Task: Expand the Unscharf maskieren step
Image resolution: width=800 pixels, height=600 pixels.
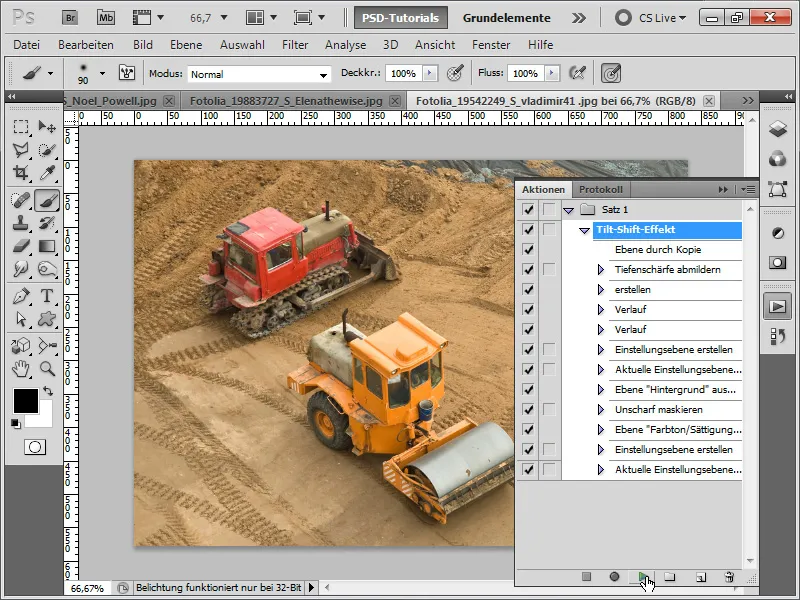Action: click(x=601, y=409)
